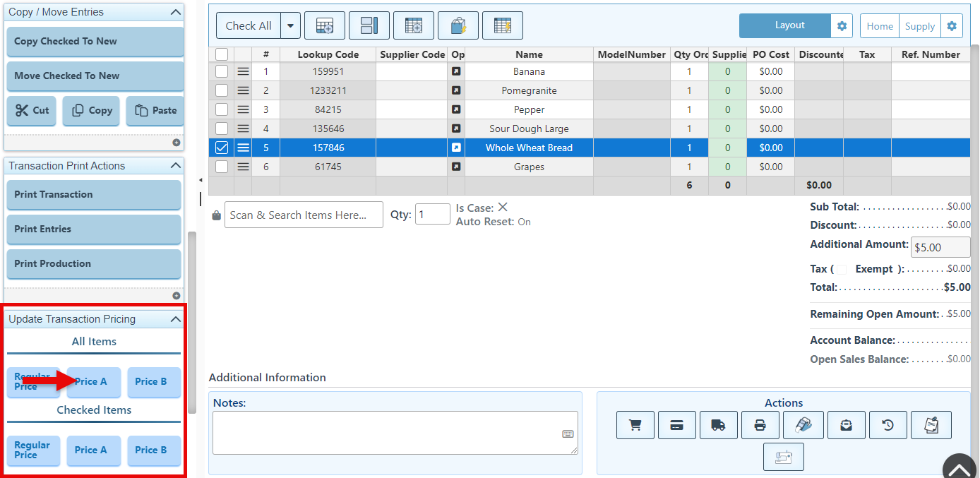This screenshot has height=478, width=980.
Task: Collapse the Update Transaction Pricing panel
Action: pyautogui.click(x=176, y=319)
